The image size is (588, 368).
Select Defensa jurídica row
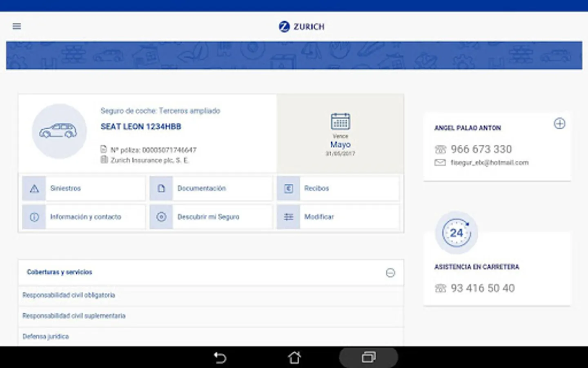tap(211, 337)
